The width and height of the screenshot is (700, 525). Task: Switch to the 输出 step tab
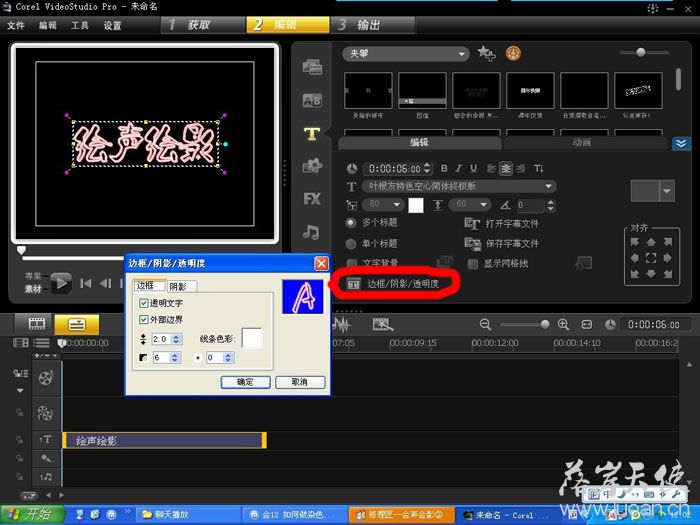[x=373, y=25]
